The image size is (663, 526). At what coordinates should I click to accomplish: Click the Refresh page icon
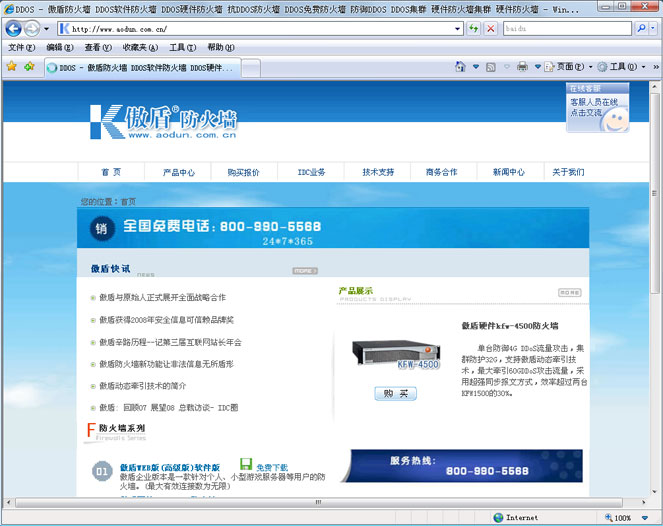pyautogui.click(x=473, y=29)
